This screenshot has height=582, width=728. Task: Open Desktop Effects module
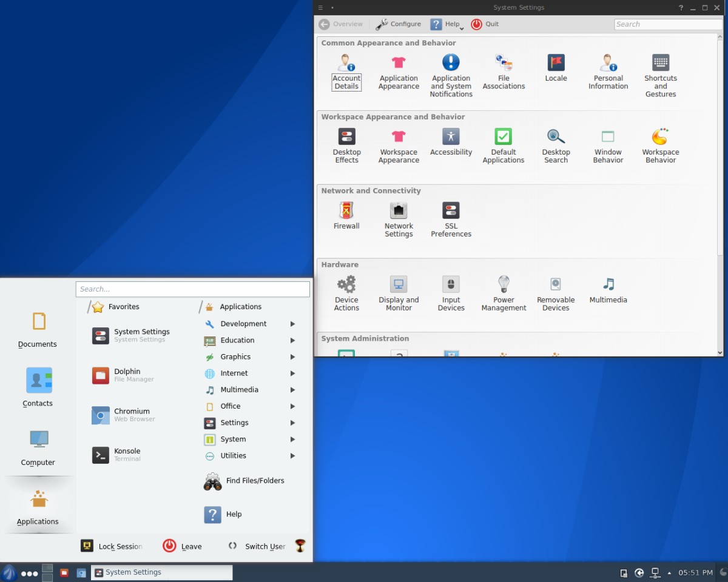pyautogui.click(x=346, y=137)
